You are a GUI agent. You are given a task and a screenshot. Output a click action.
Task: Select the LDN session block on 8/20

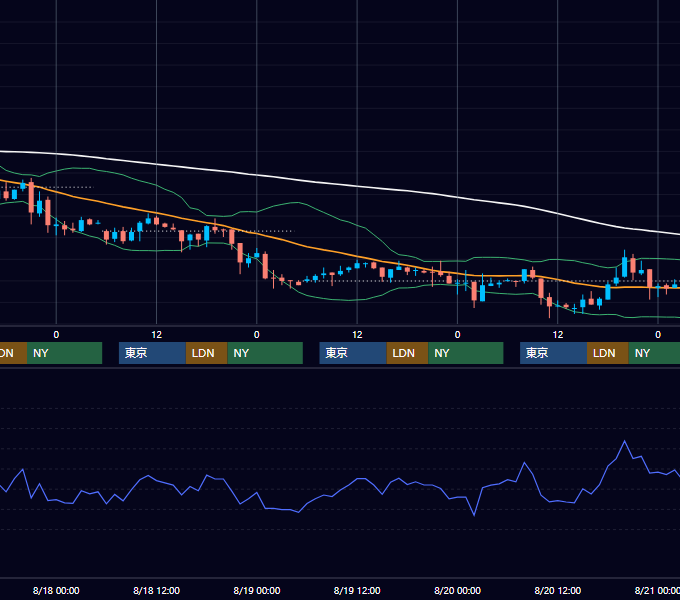tap(608, 353)
